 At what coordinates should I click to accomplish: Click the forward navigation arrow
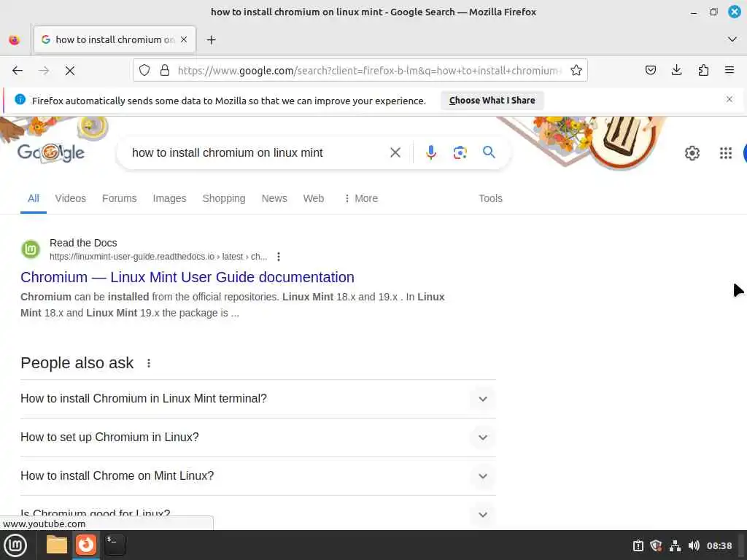tap(44, 71)
